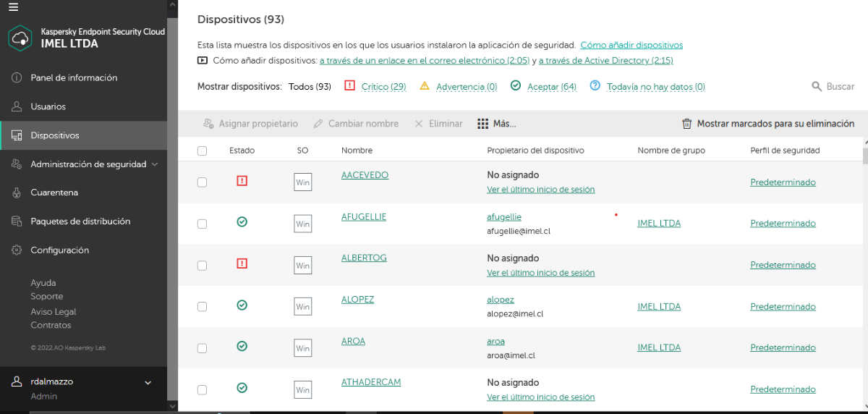The width and height of the screenshot is (868, 414).
Task: Click the hamburger menu icon
Action: [x=14, y=7]
